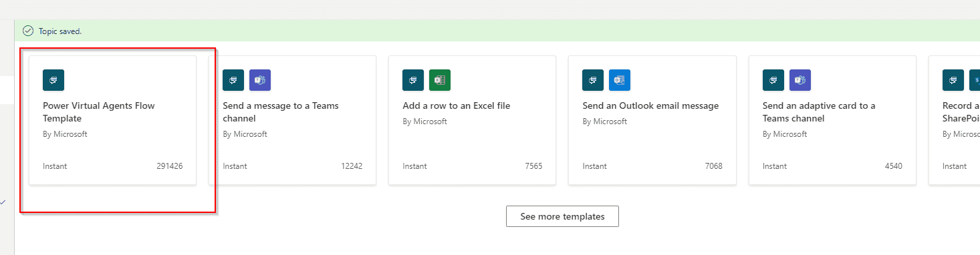Click the Excel icon on the Add a row card

(440, 79)
